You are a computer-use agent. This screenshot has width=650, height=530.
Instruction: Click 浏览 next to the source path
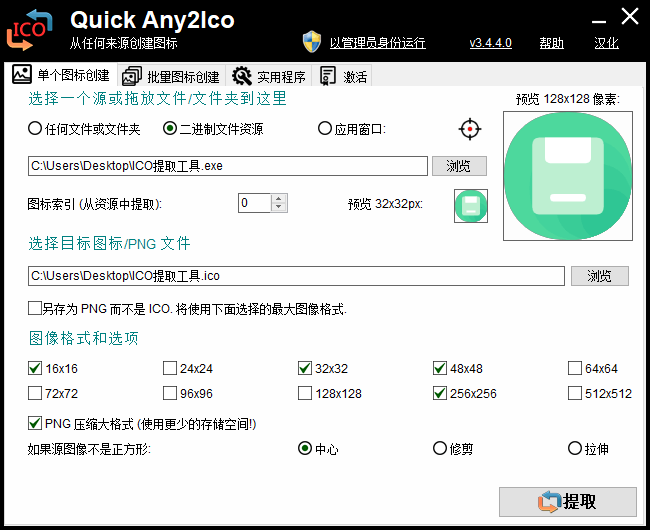(x=458, y=166)
